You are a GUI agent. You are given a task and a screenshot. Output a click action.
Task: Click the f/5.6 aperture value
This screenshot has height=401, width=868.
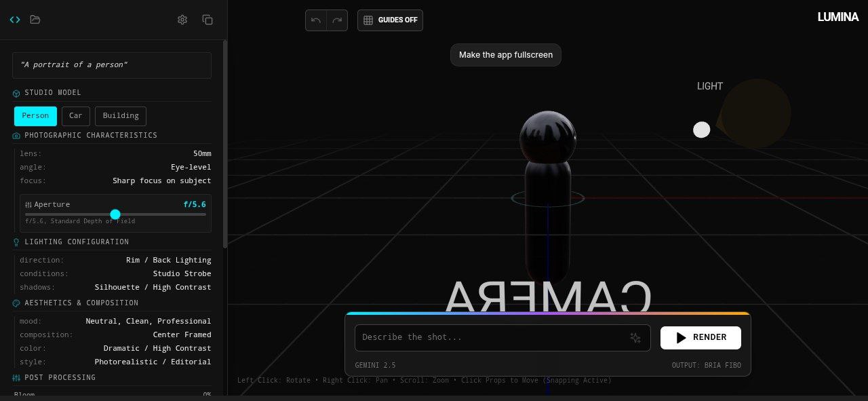(195, 204)
